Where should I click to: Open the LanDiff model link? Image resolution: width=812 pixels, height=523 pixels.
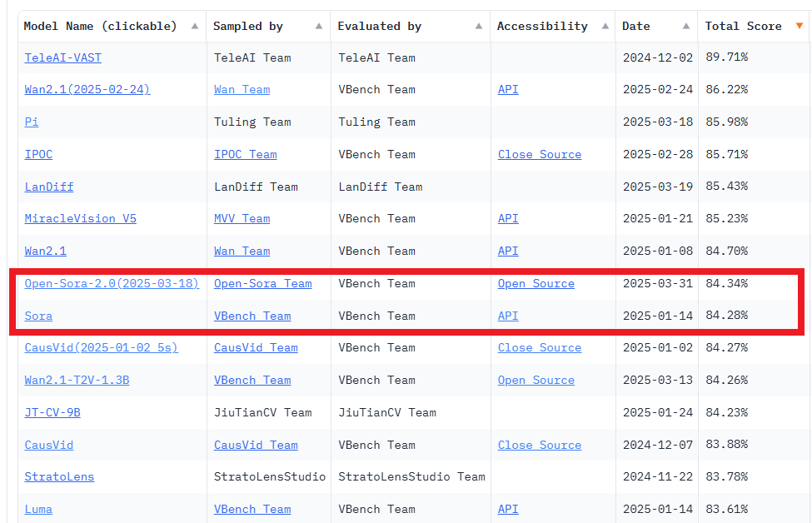tap(48, 187)
